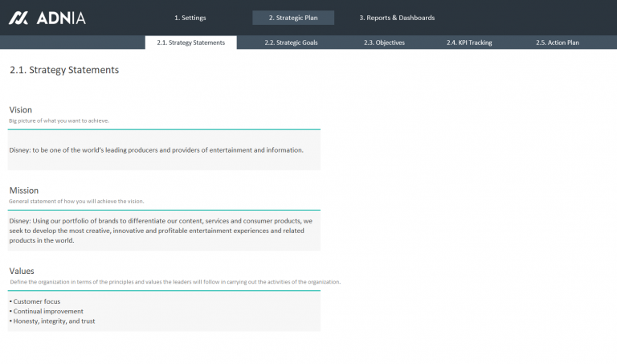Click the Values list text box
This screenshot has width=617, height=364.
(x=164, y=311)
